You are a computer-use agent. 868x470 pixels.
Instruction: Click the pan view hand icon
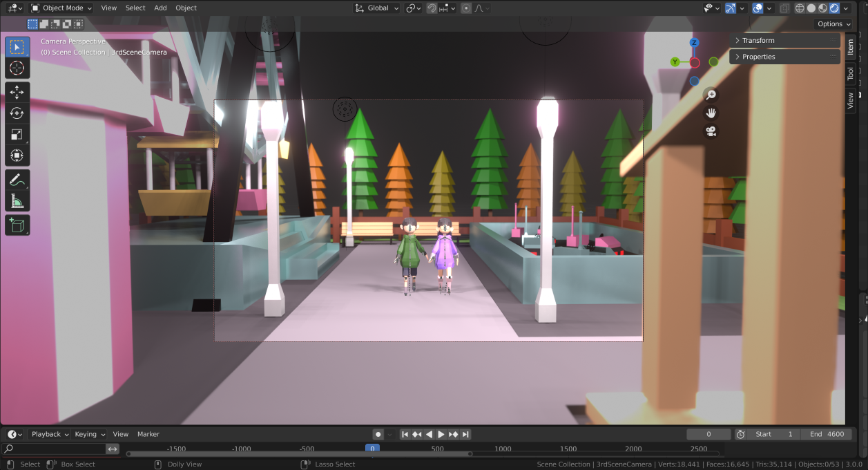point(711,113)
